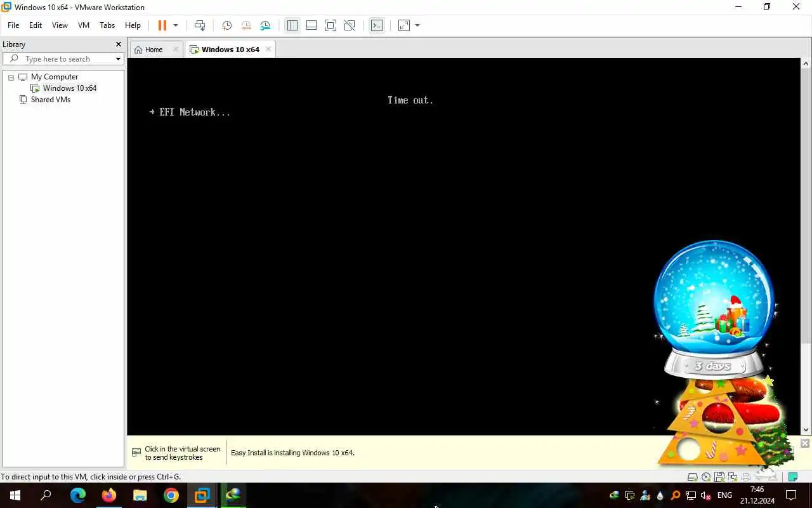The width and height of the screenshot is (812, 508).
Task: Click the stretch guest display icon
Action: tap(404, 25)
